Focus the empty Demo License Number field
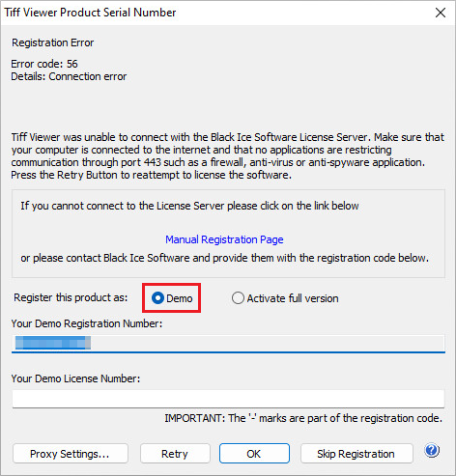 click(x=228, y=399)
